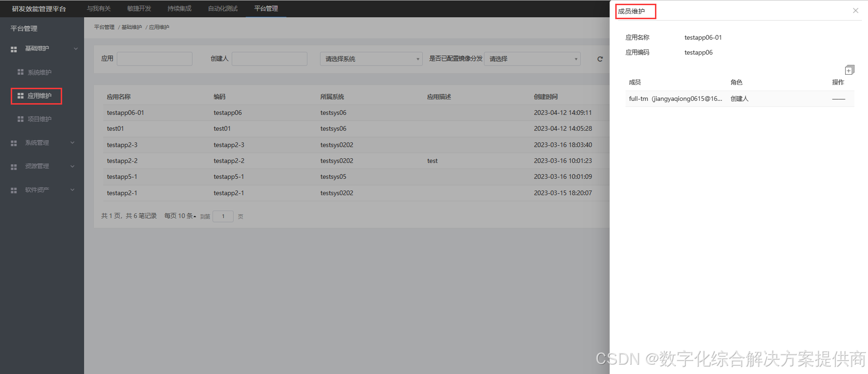Click the 应用名称 column header
Viewport: 868px width, 374px height.
coord(119,97)
